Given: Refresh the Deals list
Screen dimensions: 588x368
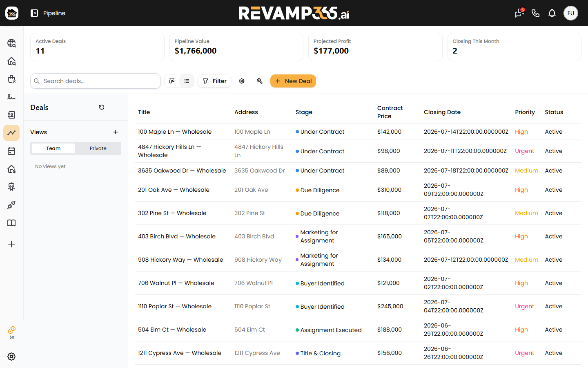Looking at the screenshot, I should 102,107.
